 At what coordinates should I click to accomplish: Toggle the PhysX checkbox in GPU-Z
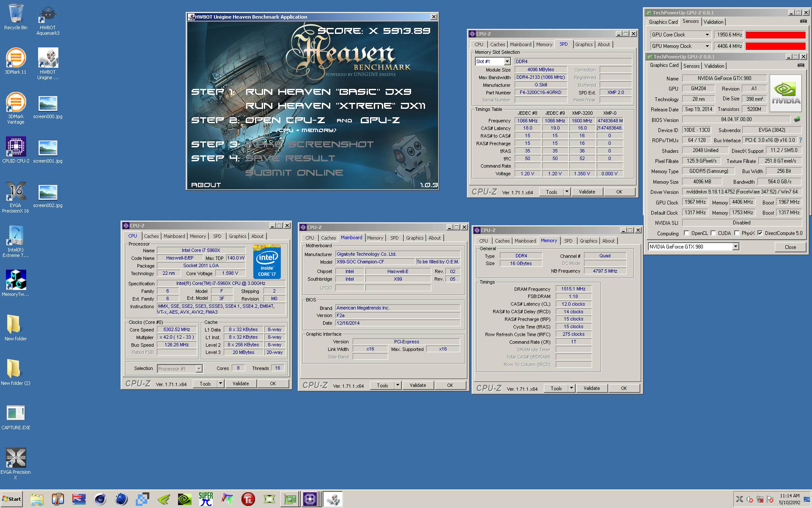click(737, 233)
